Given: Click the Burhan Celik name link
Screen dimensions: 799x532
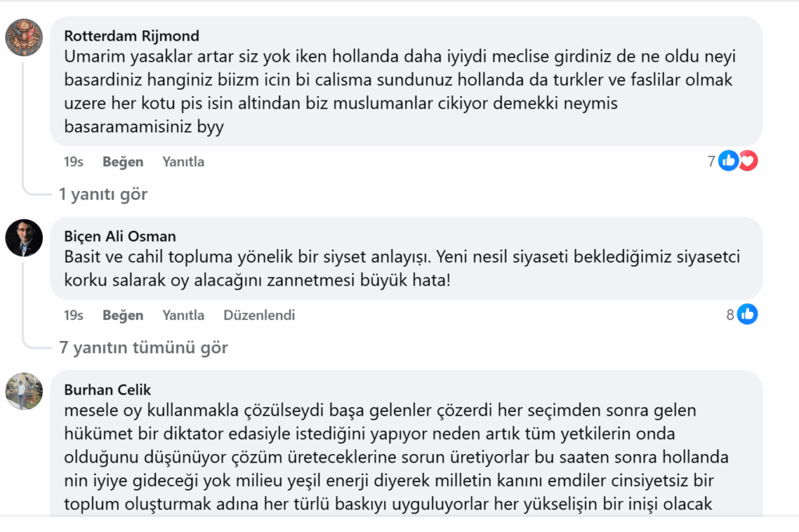Looking at the screenshot, I should 107,390.
